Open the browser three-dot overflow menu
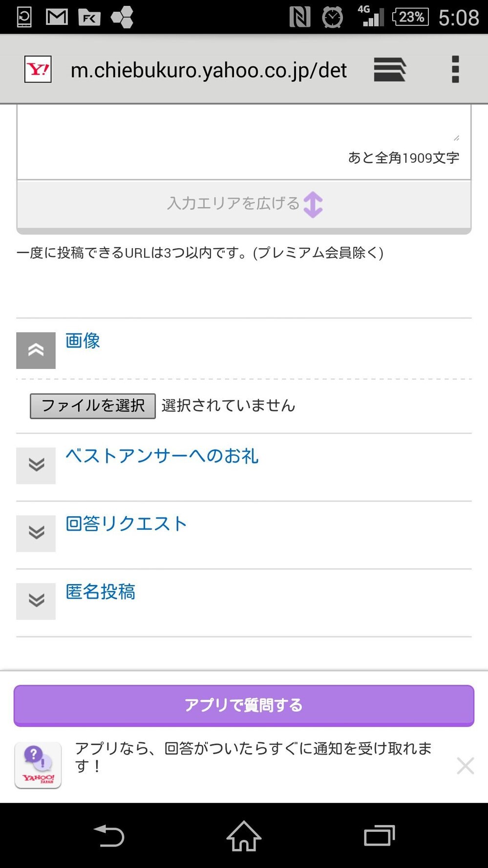Viewport: 488px width, 868px height. 455,69
